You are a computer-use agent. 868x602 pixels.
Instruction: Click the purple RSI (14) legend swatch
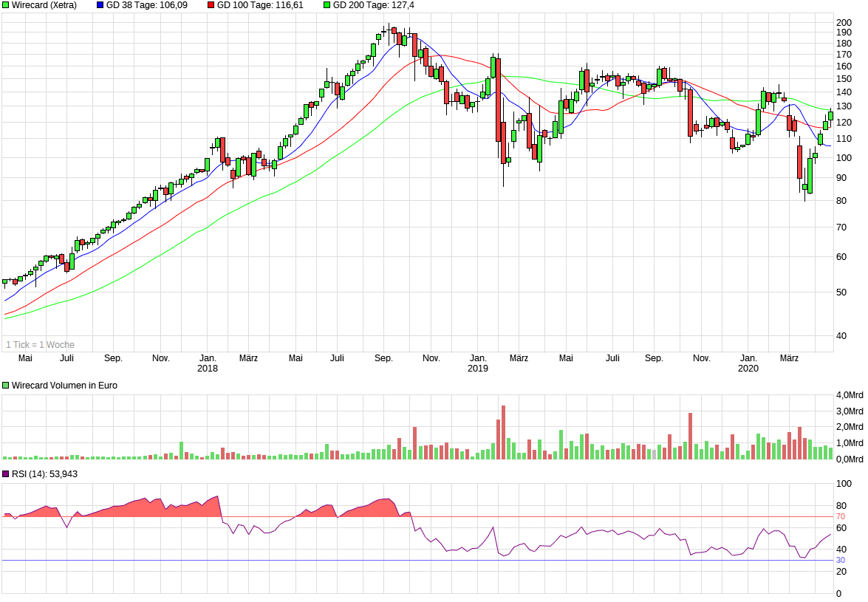tap(6, 473)
